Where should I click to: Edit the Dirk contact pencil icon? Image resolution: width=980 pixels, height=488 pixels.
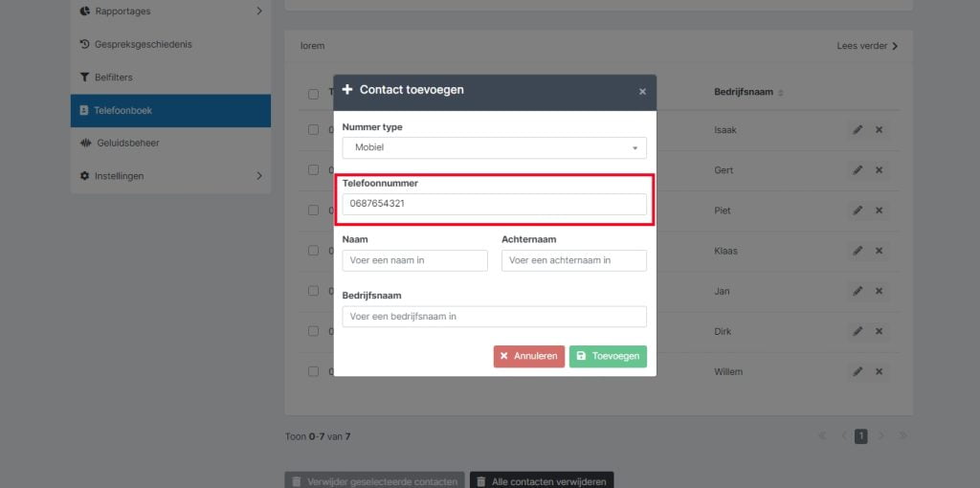point(857,331)
